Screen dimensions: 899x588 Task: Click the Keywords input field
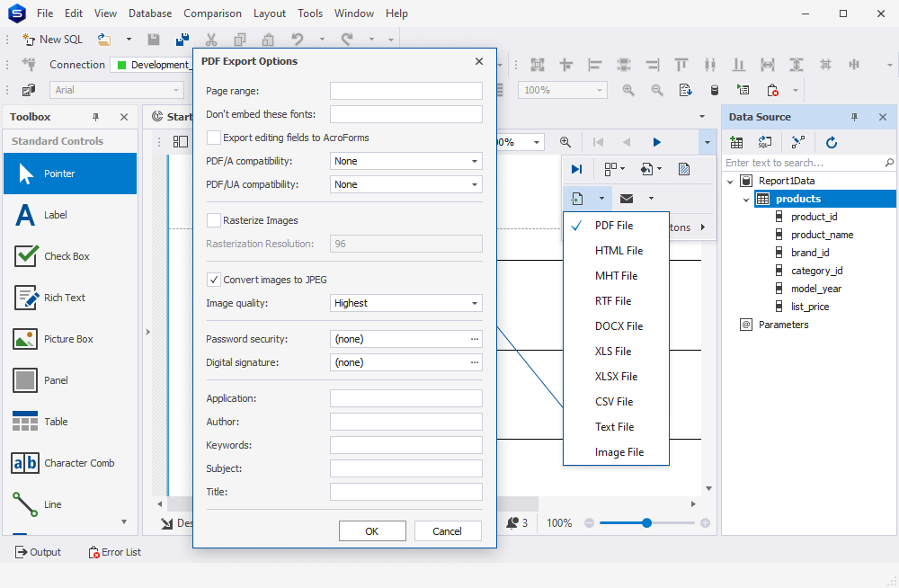point(406,445)
